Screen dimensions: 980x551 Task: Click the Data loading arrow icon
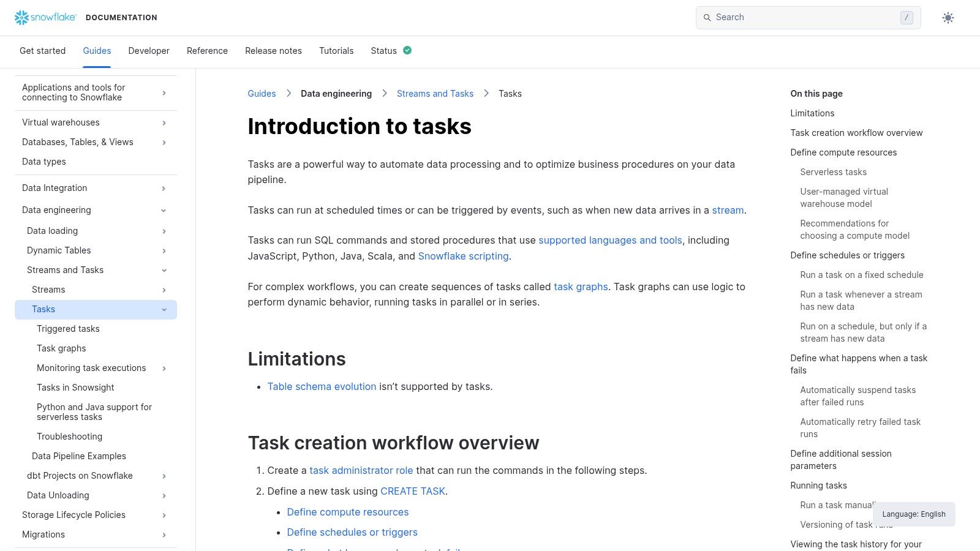(164, 231)
